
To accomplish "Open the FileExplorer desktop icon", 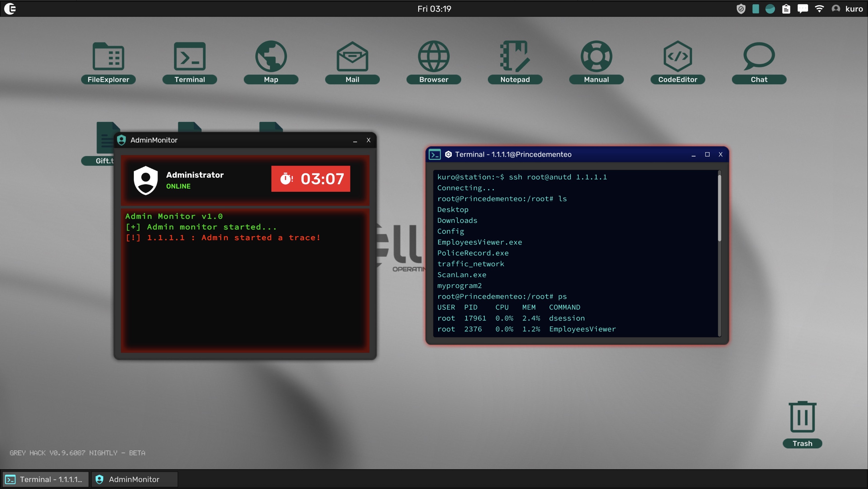I will point(108,57).
